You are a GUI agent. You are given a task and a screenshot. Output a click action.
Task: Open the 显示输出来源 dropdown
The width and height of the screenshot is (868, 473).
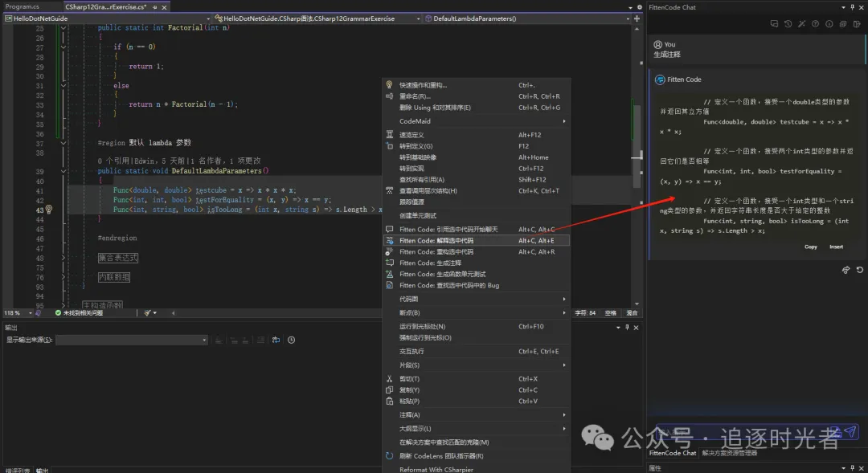pyautogui.click(x=129, y=340)
